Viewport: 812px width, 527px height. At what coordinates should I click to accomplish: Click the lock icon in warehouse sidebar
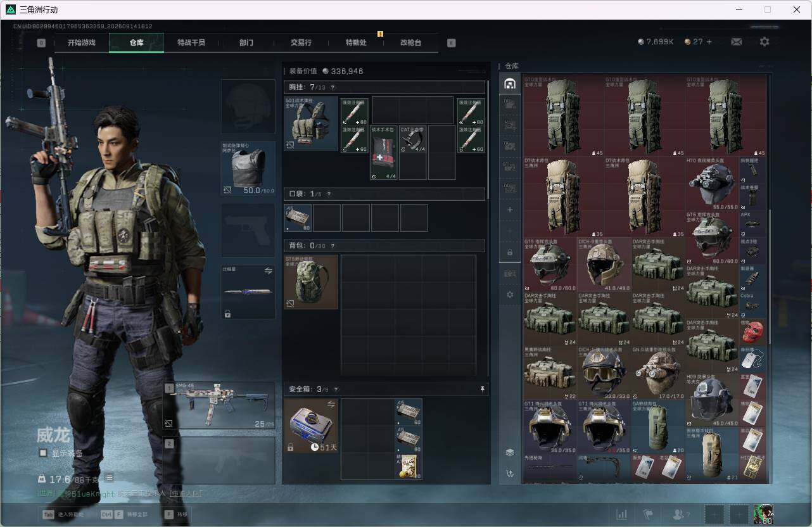510,253
